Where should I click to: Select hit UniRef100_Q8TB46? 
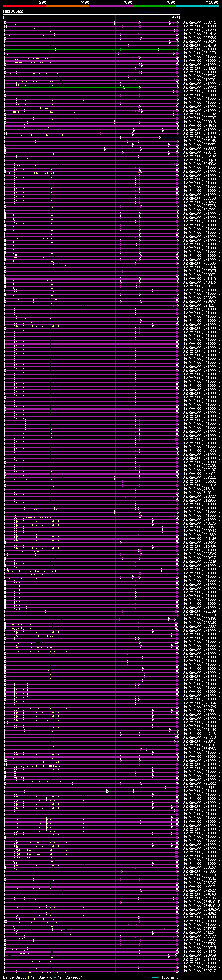point(199,278)
